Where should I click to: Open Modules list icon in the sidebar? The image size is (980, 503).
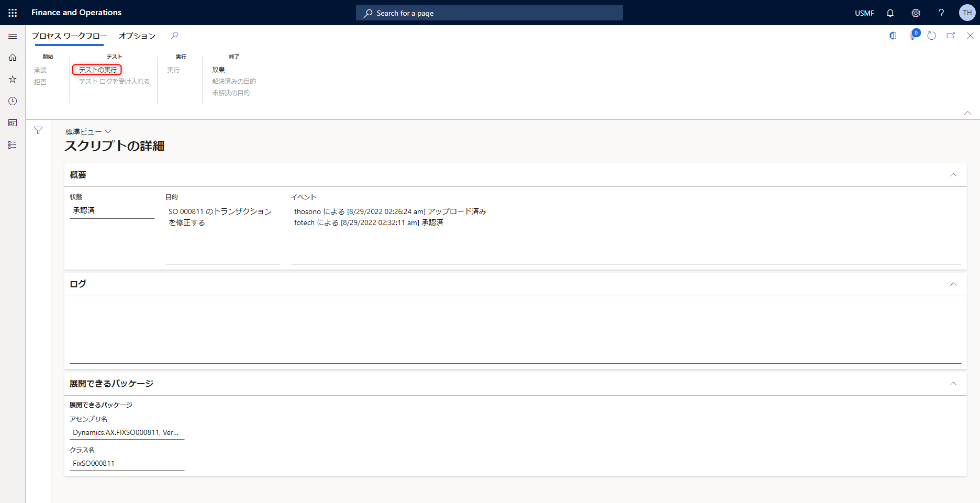[x=13, y=145]
